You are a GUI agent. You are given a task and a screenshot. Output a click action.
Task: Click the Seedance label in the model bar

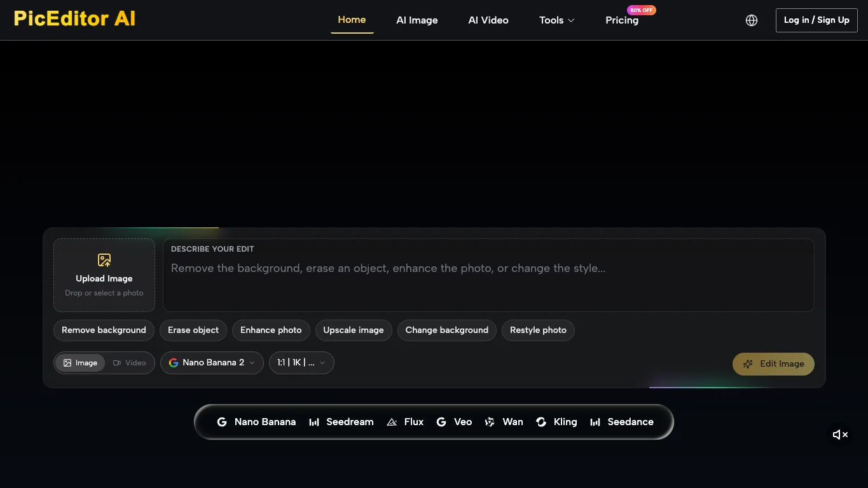click(631, 422)
